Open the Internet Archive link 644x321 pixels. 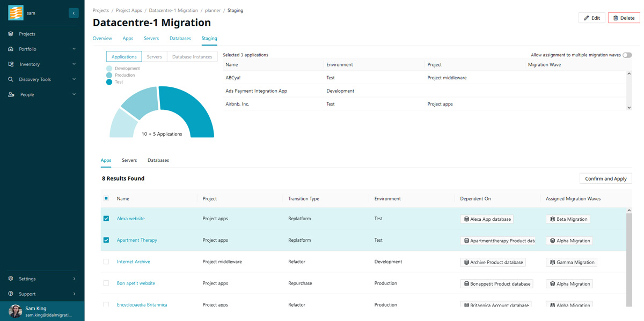[134, 262]
